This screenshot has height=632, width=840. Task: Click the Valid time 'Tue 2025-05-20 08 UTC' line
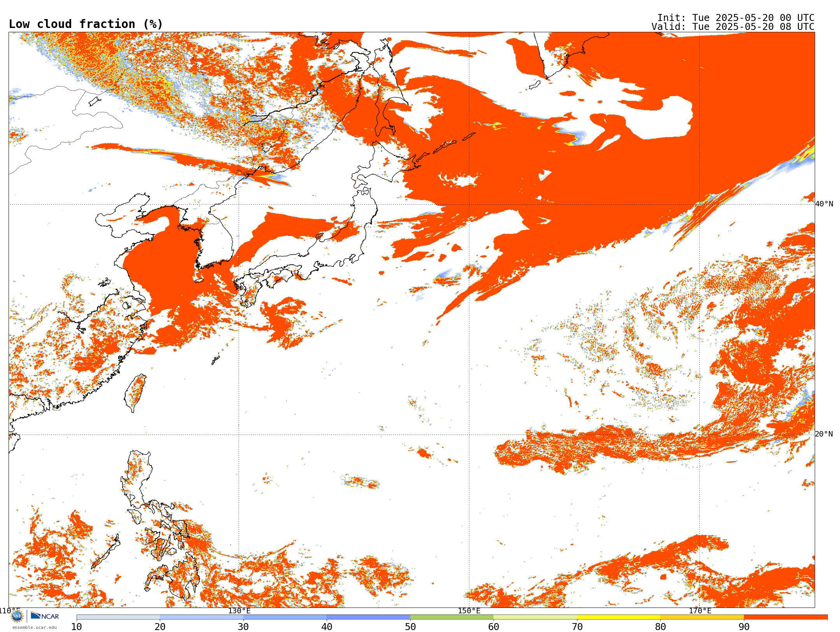pyautogui.click(x=733, y=27)
